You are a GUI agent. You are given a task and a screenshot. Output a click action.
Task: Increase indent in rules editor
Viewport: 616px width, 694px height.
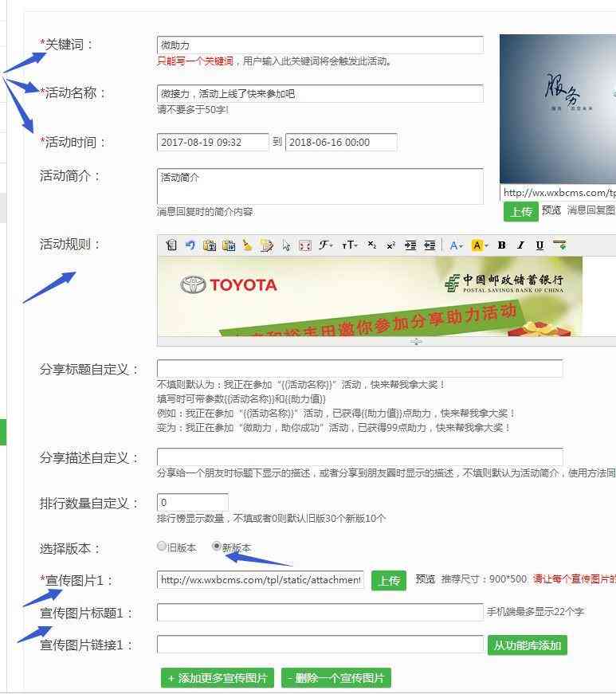[x=410, y=245]
